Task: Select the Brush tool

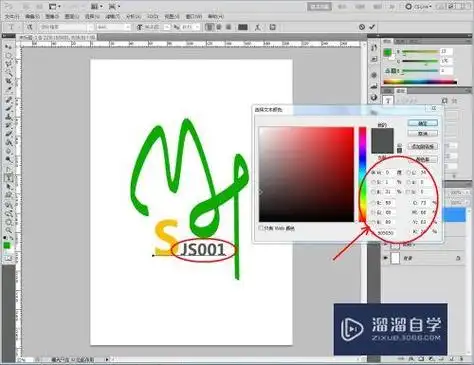Action: pos(8,108)
